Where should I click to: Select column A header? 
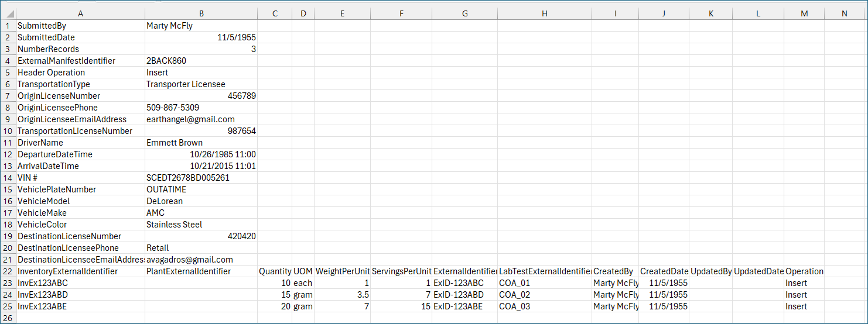(80, 13)
